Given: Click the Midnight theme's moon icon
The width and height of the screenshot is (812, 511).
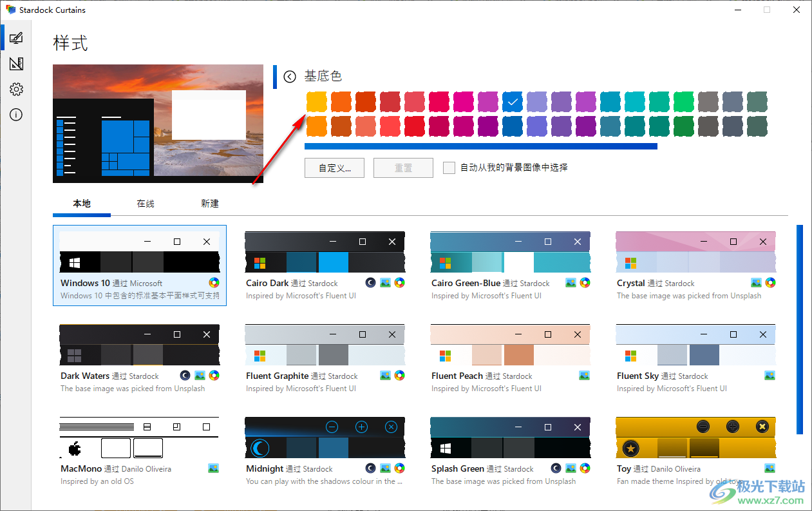Looking at the screenshot, I should click(x=370, y=468).
